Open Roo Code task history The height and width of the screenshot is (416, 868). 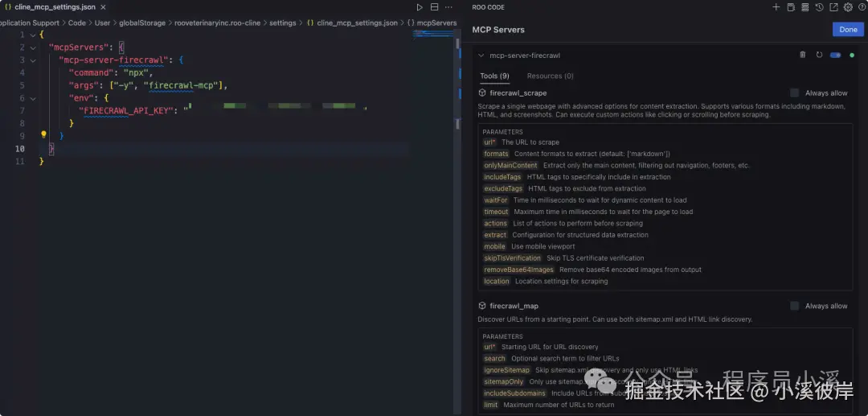click(819, 7)
